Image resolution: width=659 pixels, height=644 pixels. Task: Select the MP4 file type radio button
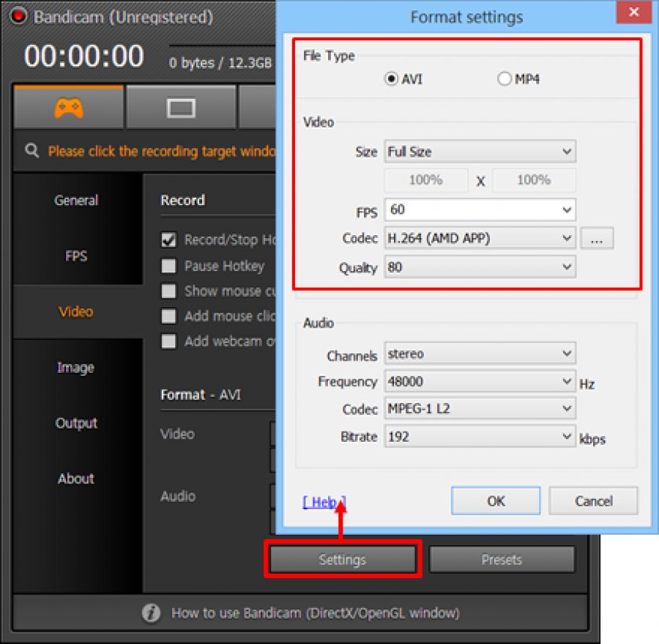(505, 79)
